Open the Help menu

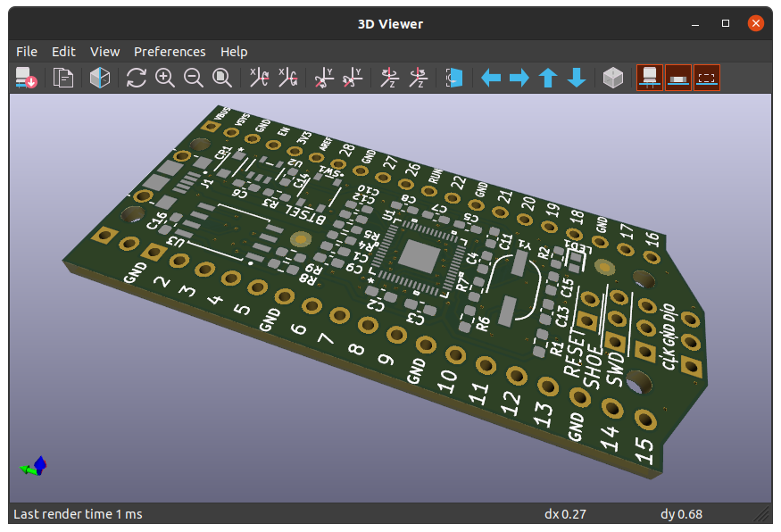click(234, 51)
